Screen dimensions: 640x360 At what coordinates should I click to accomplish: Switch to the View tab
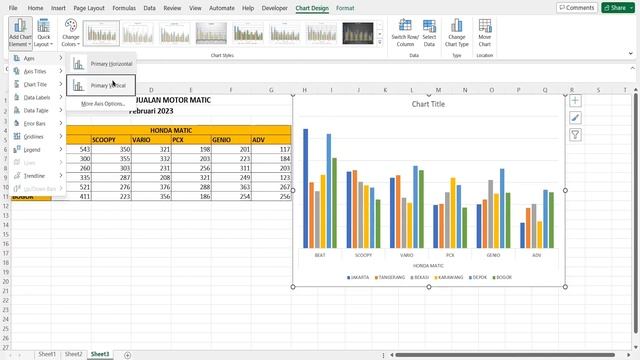click(x=195, y=8)
